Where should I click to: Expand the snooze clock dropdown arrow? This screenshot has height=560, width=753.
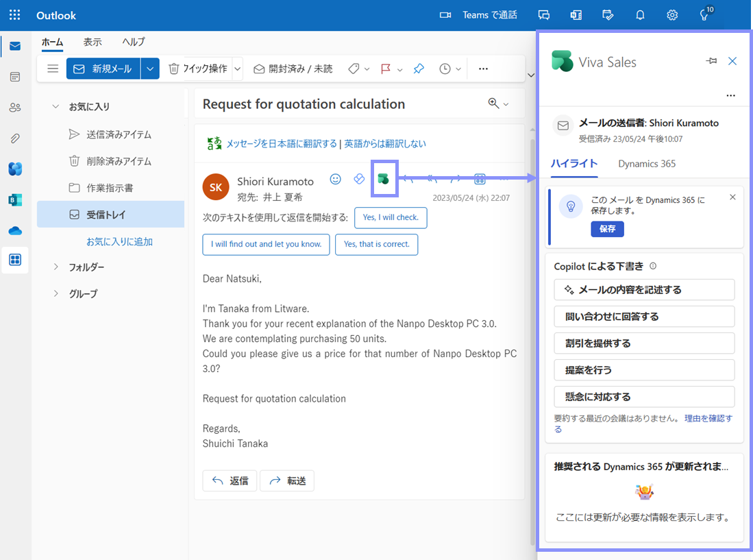tap(458, 69)
